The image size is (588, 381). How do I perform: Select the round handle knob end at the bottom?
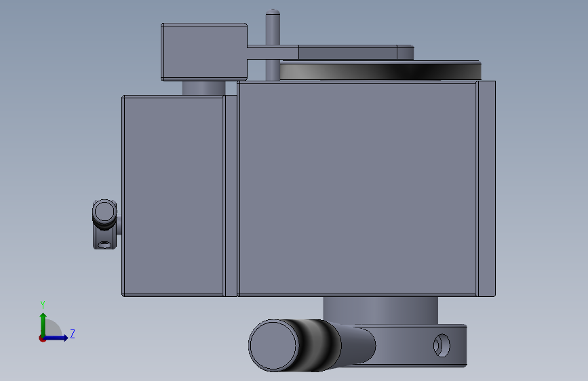tap(273, 345)
